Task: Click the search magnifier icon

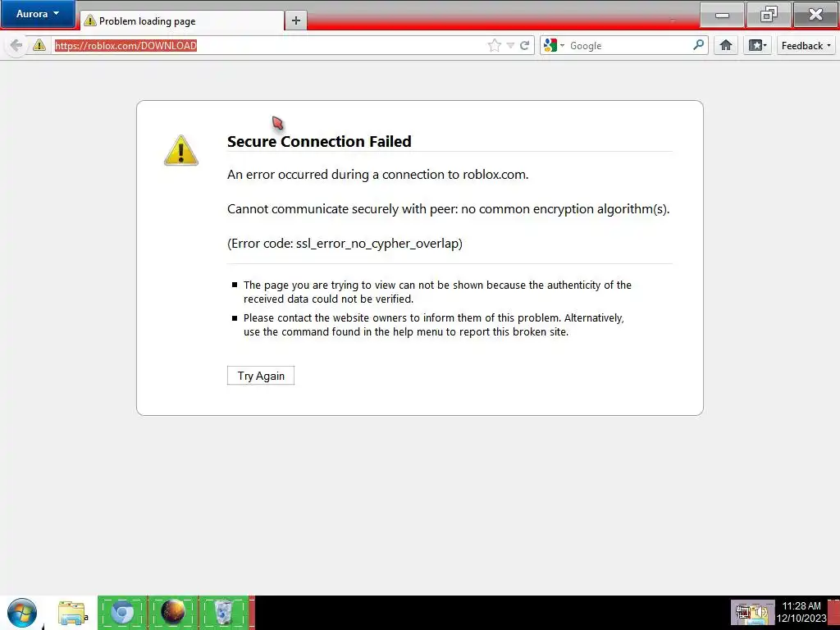Action: pyautogui.click(x=699, y=45)
